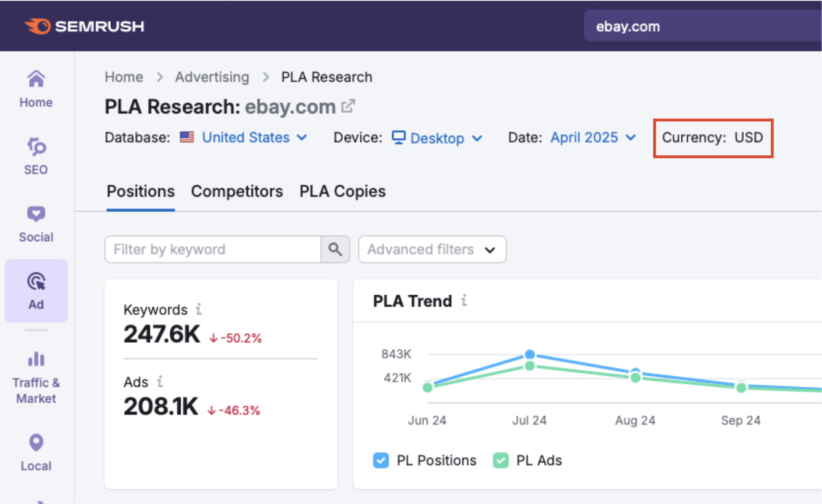This screenshot has width=822, height=504.
Task: Expand United States database dropdown
Action: click(254, 138)
